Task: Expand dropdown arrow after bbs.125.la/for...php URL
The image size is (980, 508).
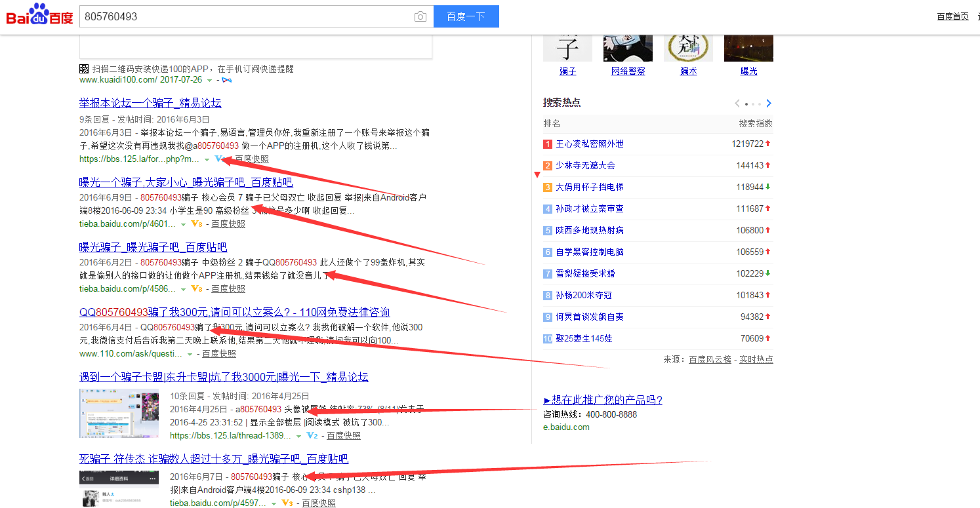Action: point(207,159)
